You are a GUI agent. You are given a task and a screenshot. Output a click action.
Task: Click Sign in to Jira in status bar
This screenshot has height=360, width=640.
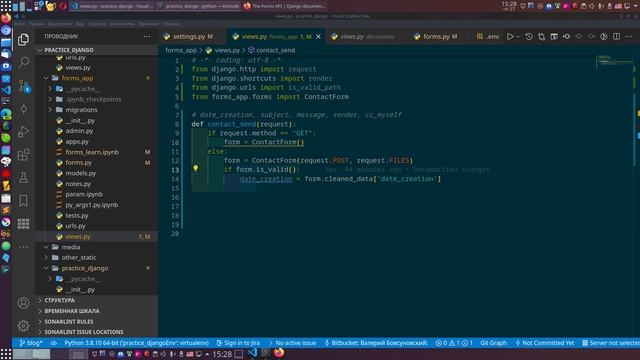point(238,343)
